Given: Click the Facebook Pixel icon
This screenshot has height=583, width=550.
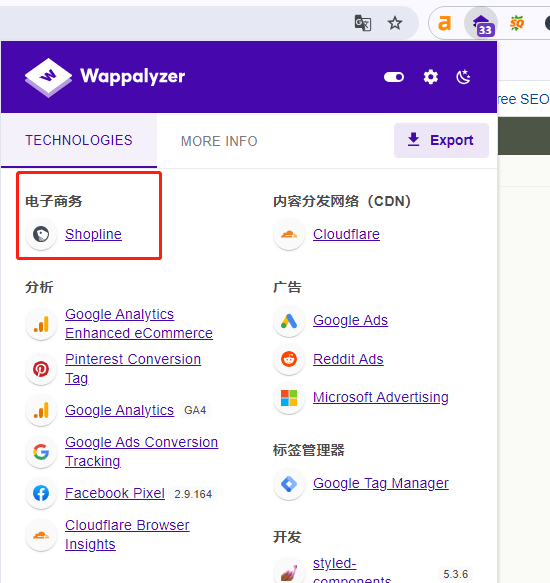Looking at the screenshot, I should pyautogui.click(x=41, y=493).
